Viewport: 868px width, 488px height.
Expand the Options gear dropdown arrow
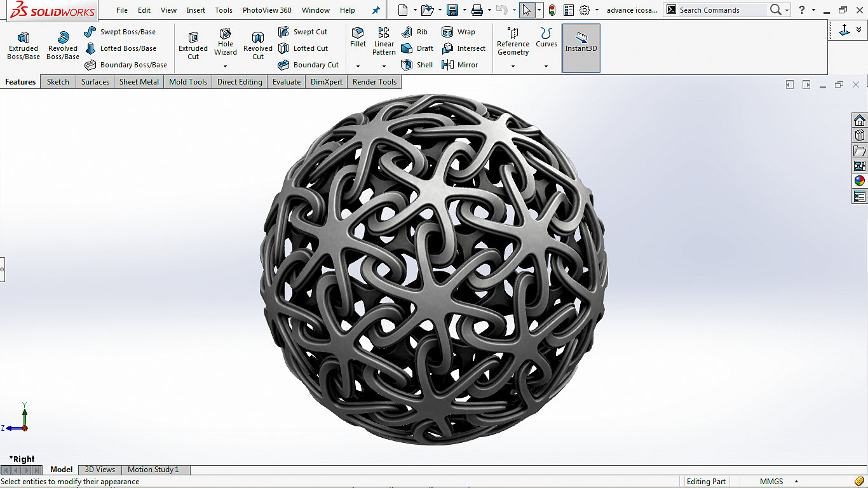pos(597,10)
